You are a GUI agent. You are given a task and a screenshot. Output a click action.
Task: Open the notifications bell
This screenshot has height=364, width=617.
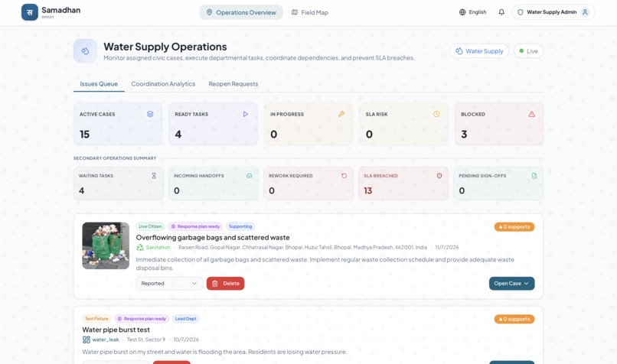501,12
